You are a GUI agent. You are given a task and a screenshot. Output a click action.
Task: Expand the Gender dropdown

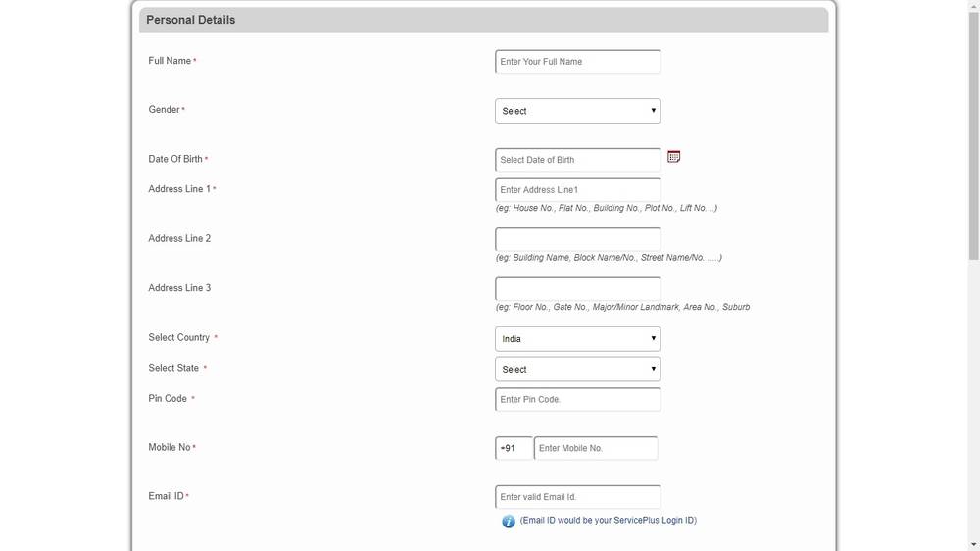[577, 111]
